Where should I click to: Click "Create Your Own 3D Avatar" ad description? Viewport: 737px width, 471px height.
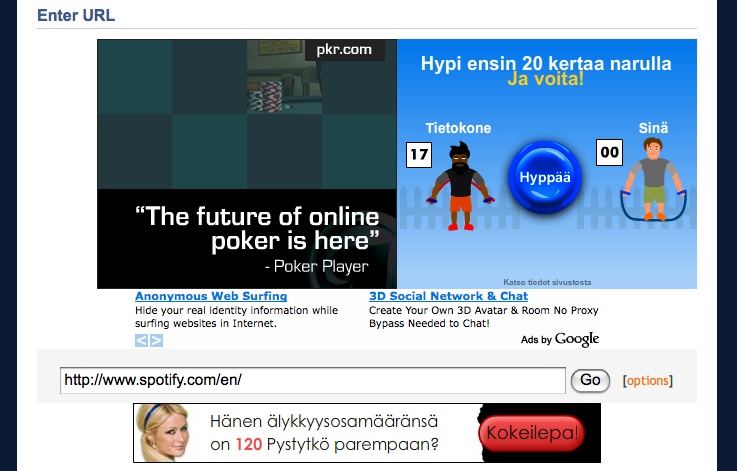tap(484, 317)
